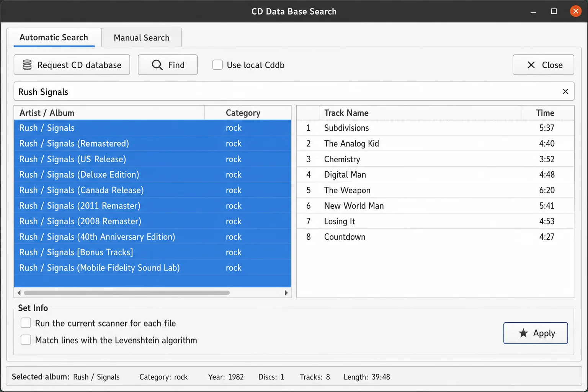The height and width of the screenshot is (392, 588).
Task: Enable the Use local Cddb checkbox
Action: 217,65
